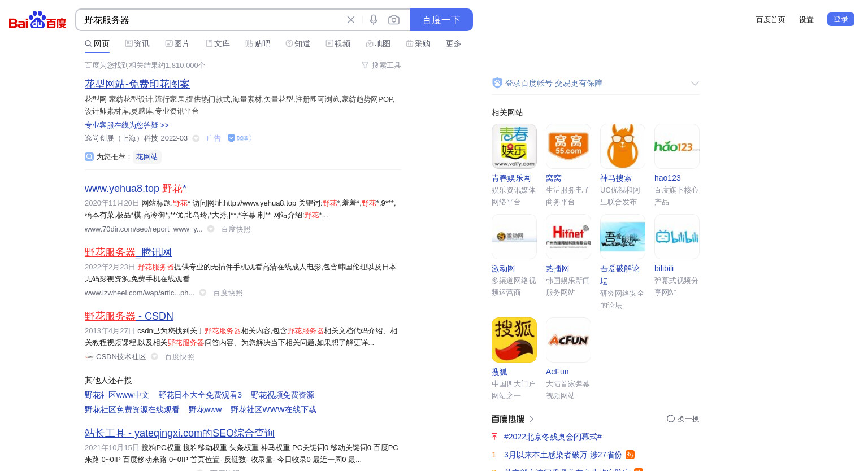Search related term 野花社区免费资源在线观看
868x471 pixels.
pyautogui.click(x=132, y=409)
